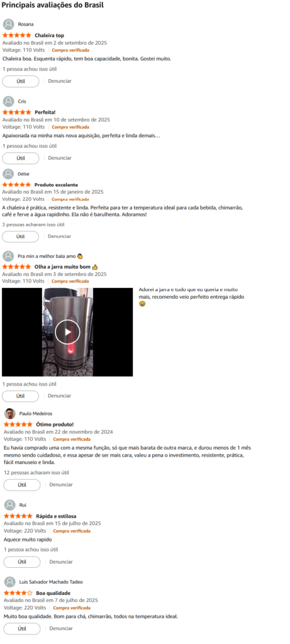Open Rui's profile avatar icon

tap(10, 505)
